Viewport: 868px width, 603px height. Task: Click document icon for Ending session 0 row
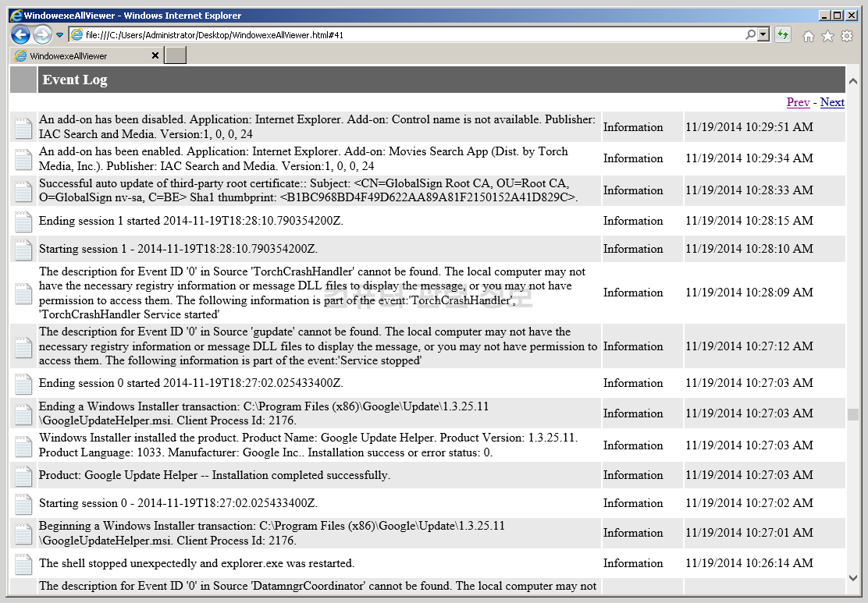click(23, 384)
